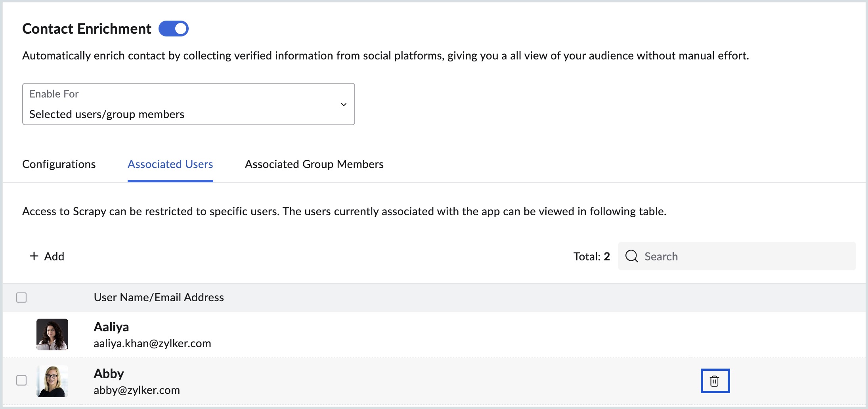
Task: Click the User Name/Email Address column header
Action: pyautogui.click(x=159, y=297)
